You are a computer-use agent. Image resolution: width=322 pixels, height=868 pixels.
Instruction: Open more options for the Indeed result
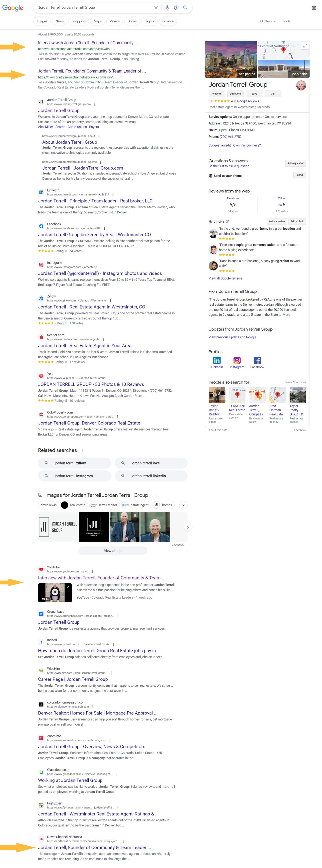113,644
